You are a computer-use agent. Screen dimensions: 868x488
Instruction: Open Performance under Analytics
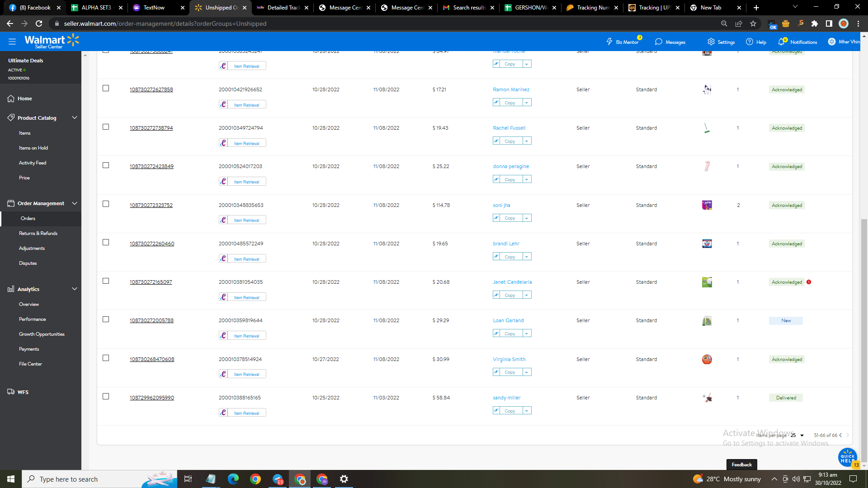32,319
